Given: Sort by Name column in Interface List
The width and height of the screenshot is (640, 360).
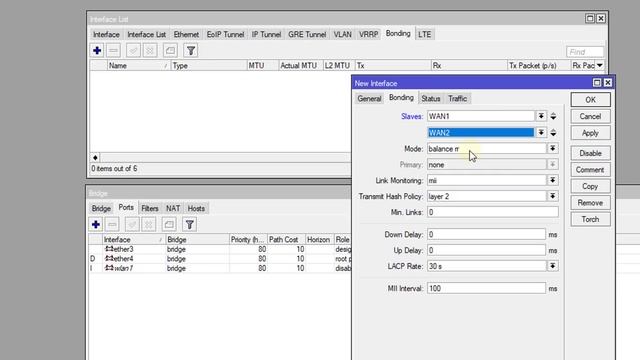Looking at the screenshot, I should [138, 66].
